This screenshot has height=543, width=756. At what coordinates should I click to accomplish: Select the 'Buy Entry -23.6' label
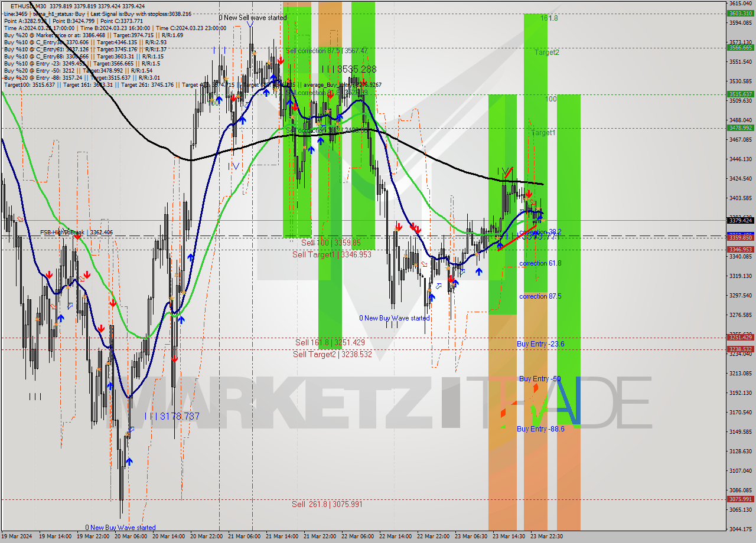click(540, 344)
